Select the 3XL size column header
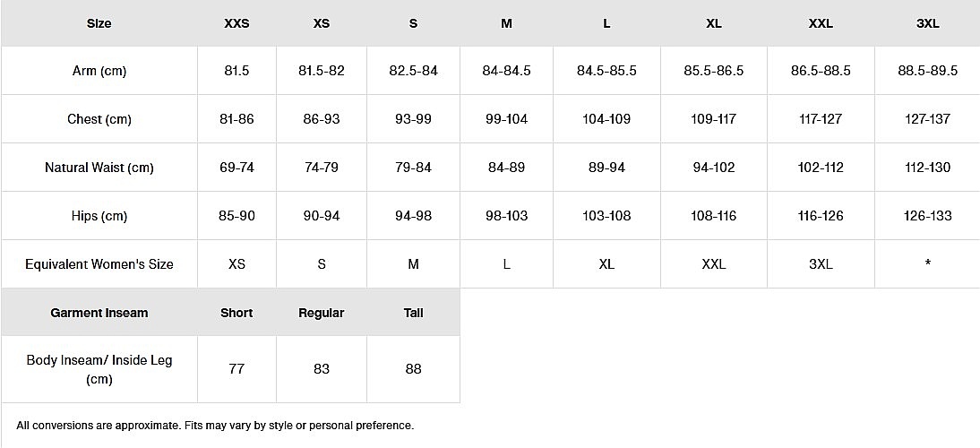This screenshot has width=980, height=448. pos(927,23)
